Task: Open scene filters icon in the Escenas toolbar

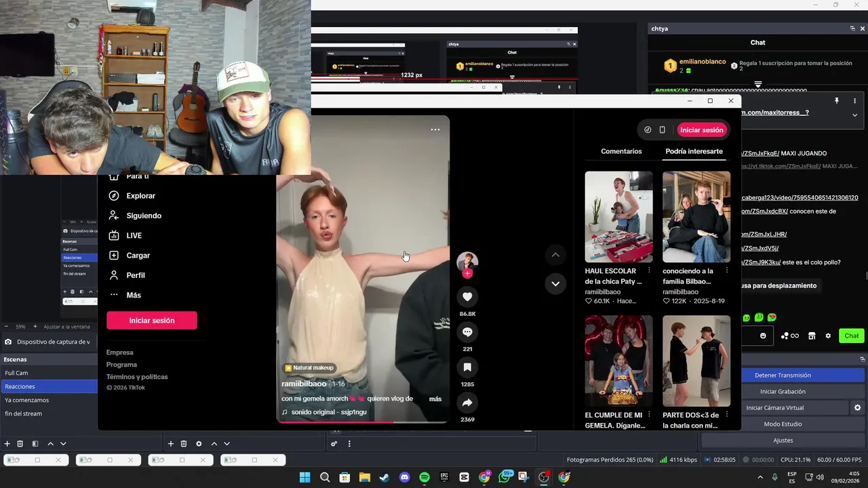Action: click(35, 444)
